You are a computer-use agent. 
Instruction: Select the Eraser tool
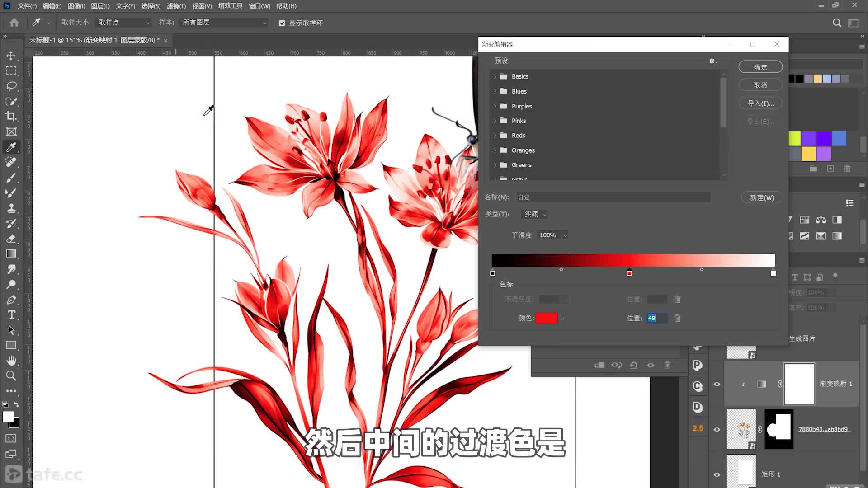[x=11, y=239]
